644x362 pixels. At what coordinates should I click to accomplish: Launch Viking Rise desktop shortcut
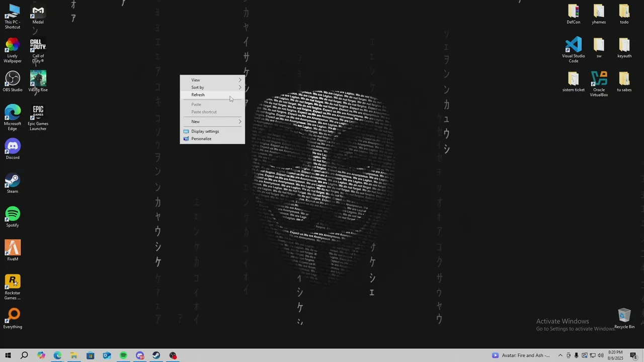[x=38, y=81]
